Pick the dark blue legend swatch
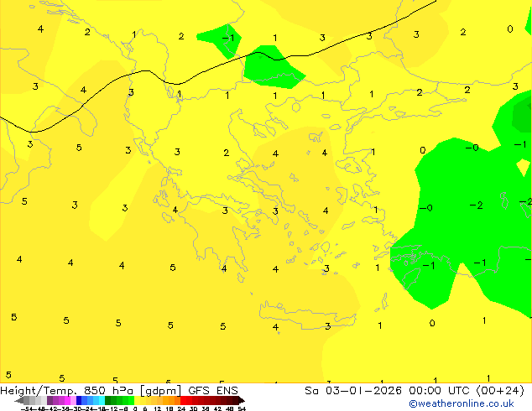This screenshot has width=532, height=411. pyautogui.click(x=79, y=400)
